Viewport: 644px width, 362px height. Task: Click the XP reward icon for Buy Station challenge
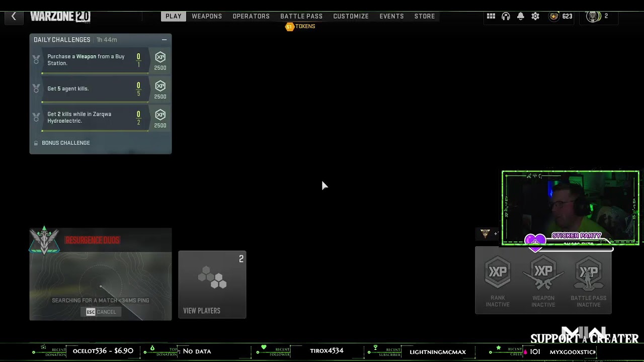coord(160,57)
